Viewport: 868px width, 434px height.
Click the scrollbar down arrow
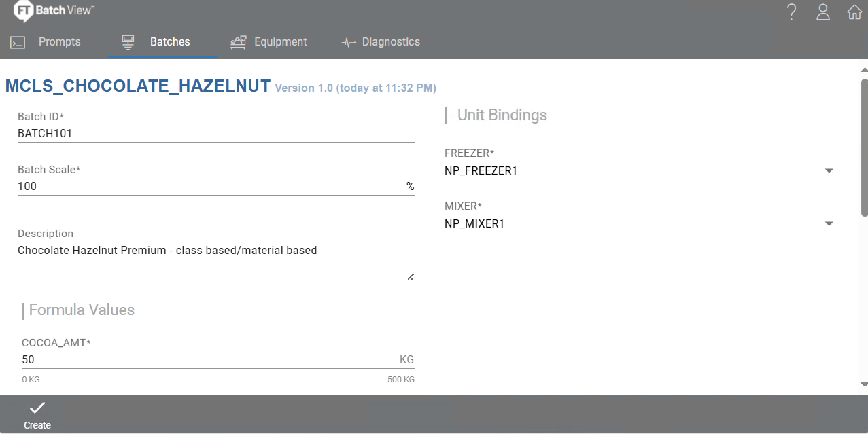point(864,384)
